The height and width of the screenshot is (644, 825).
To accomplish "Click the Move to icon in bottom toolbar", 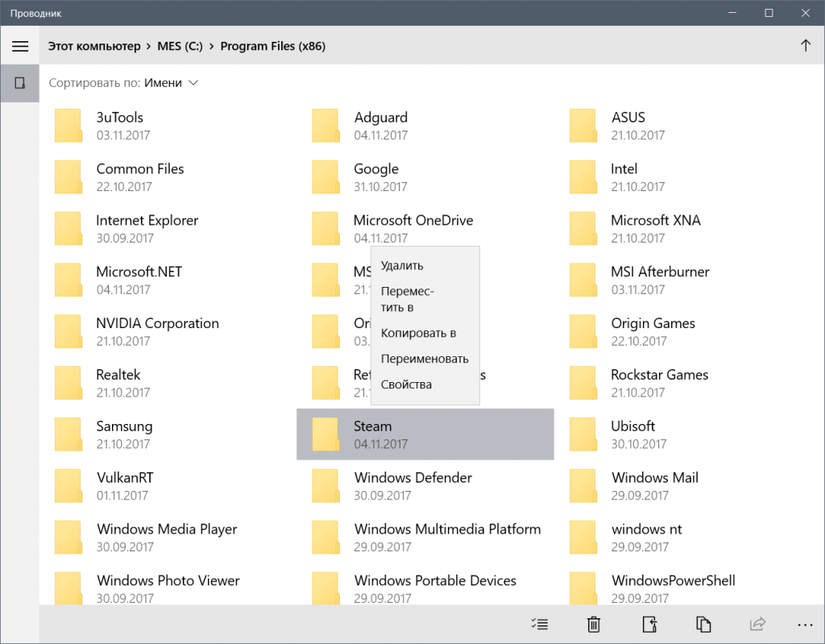I will pyautogui.click(x=649, y=624).
